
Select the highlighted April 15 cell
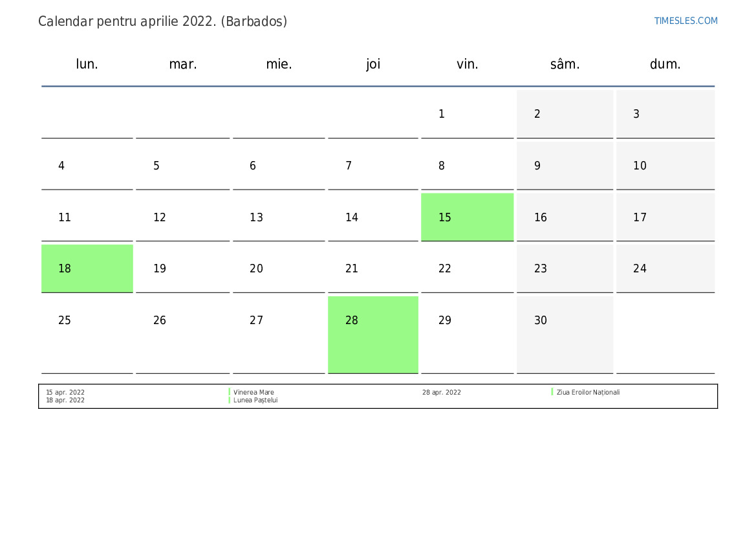467,217
